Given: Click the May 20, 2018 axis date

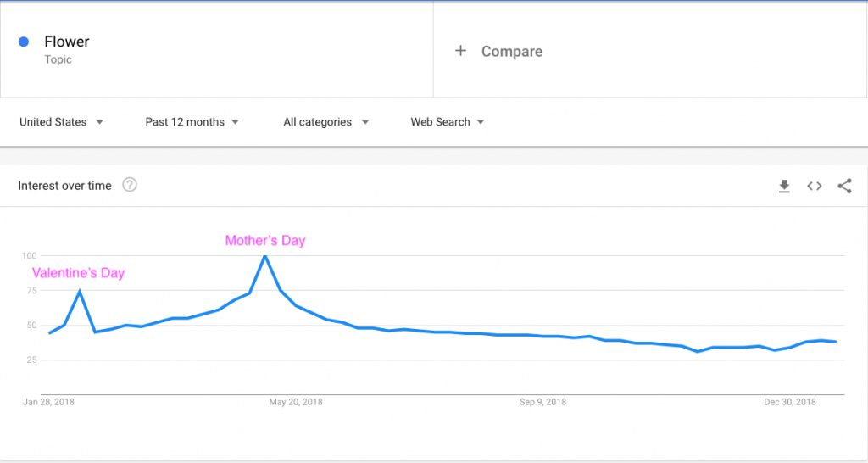Looking at the screenshot, I should [295, 402].
